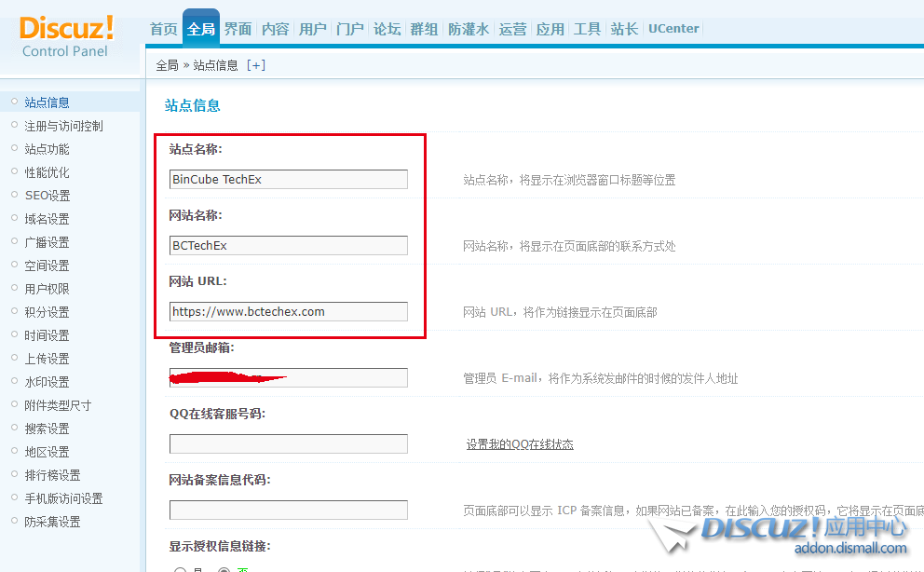This screenshot has height=572, width=924.
Task: Click the hint 网站 URL，将作为链接显示在页面底部
Action: click(x=560, y=312)
